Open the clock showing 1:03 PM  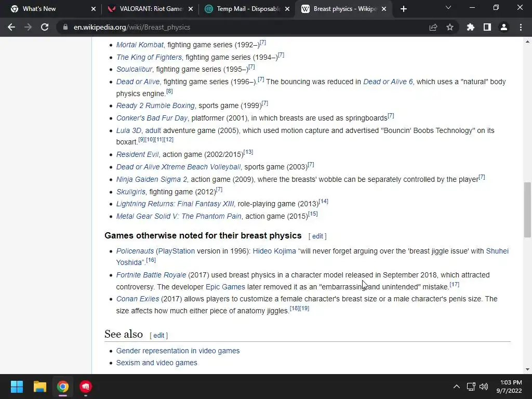pyautogui.click(x=509, y=387)
